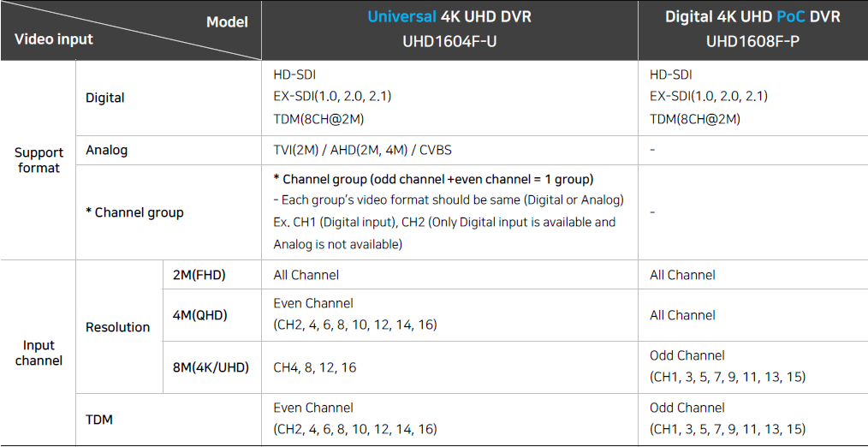
Task: Click the Input channel row label
Action: pos(39,353)
